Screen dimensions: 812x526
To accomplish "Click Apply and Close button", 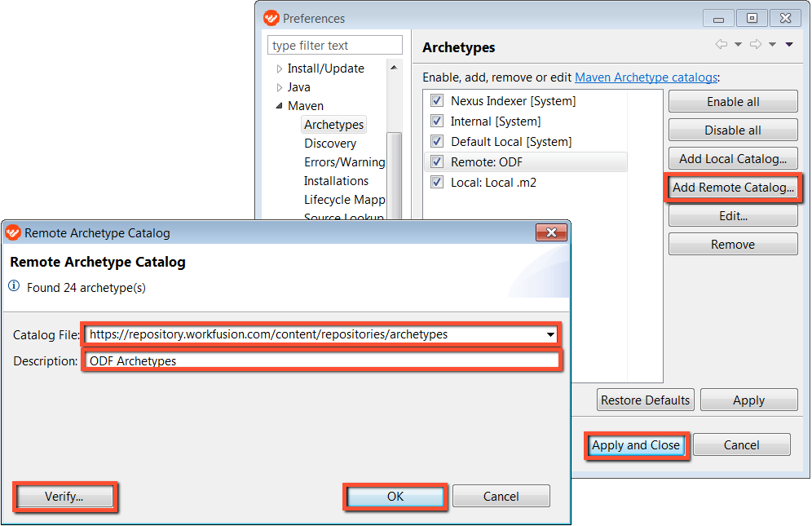I will point(636,445).
